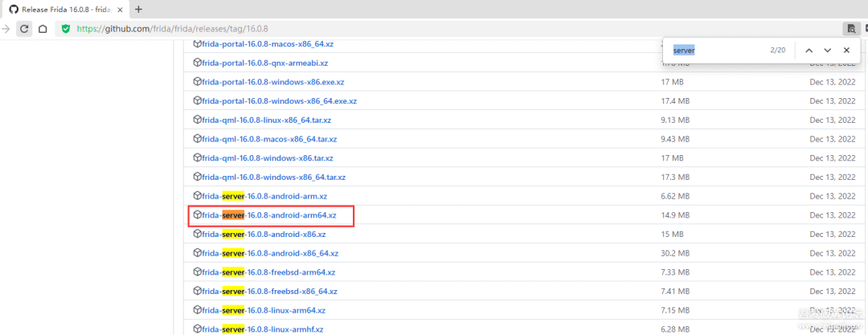
Task: Download frida-server-16.0.8-linux-armhf.xz
Action: 262,329
